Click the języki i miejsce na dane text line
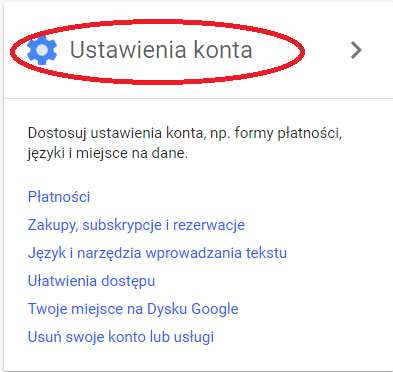Screen dimensions: 393x372 click(108, 153)
